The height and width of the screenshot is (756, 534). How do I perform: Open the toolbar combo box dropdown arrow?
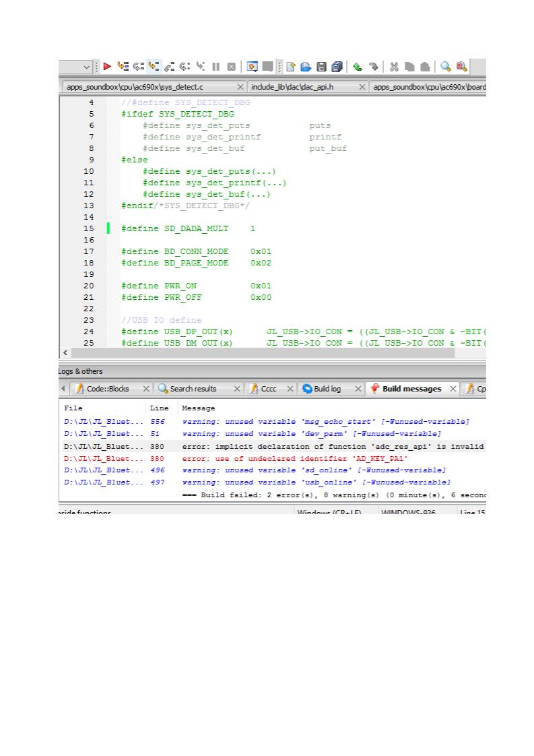pos(87,67)
